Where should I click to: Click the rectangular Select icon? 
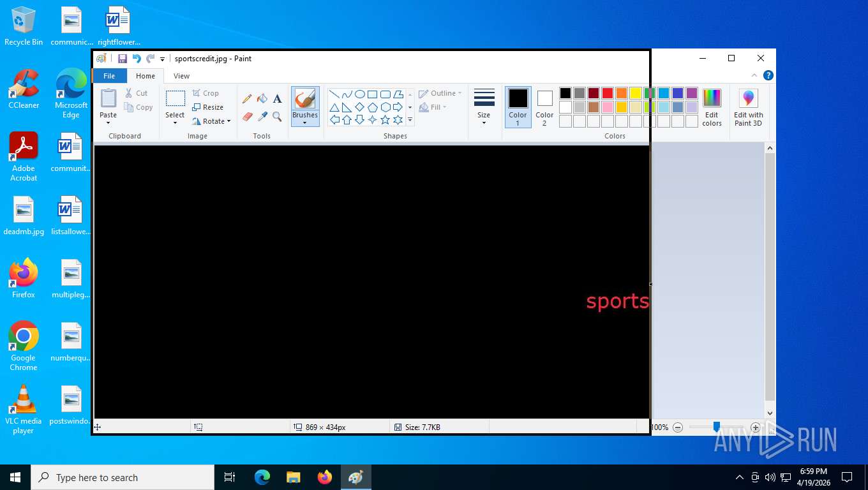[x=175, y=99]
